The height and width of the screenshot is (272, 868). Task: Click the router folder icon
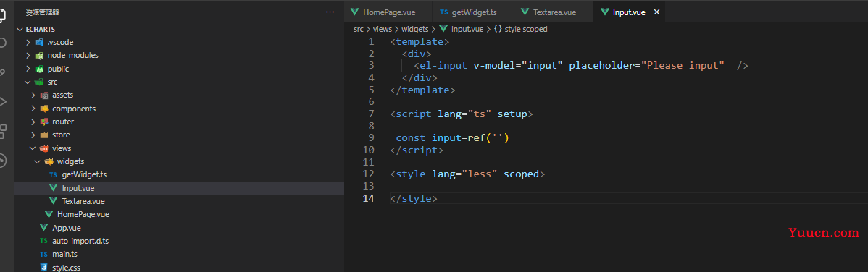click(44, 122)
